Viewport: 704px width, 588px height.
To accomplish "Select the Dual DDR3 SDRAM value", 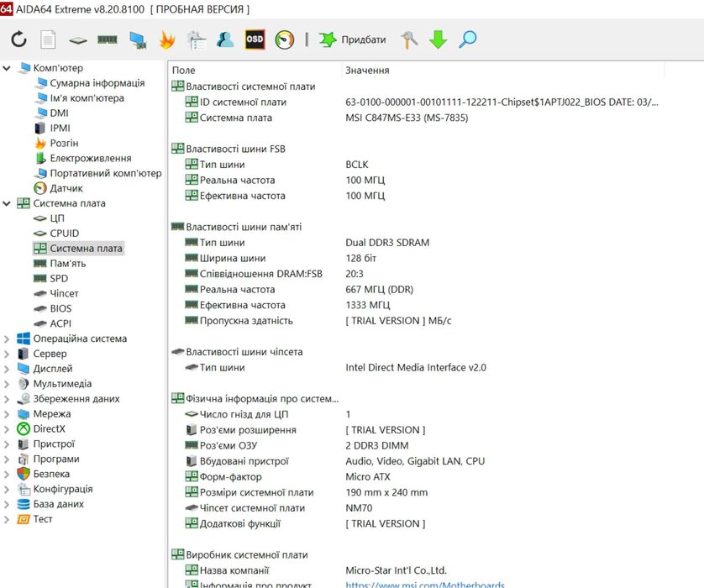I will point(387,243).
